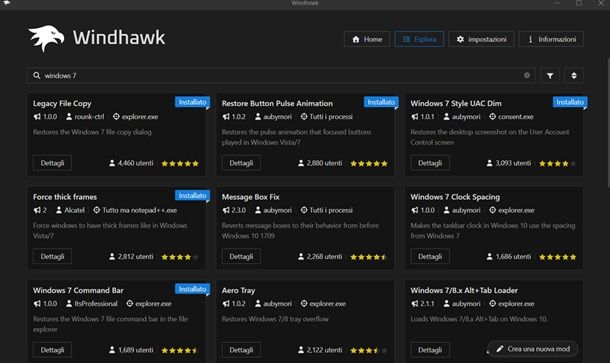Open the impostazioni tab
The image size is (610, 363).
point(481,39)
